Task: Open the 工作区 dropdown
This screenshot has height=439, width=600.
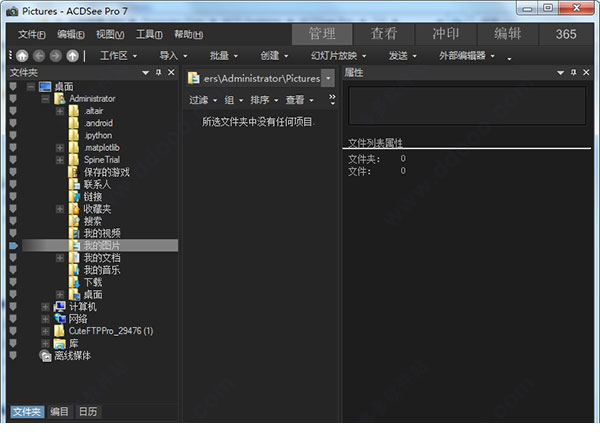Action: (x=118, y=56)
